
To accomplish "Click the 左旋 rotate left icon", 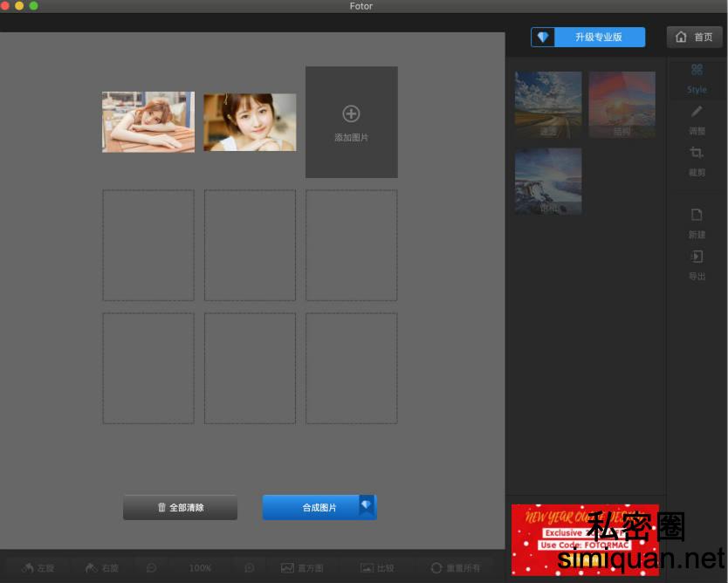I will point(28,568).
